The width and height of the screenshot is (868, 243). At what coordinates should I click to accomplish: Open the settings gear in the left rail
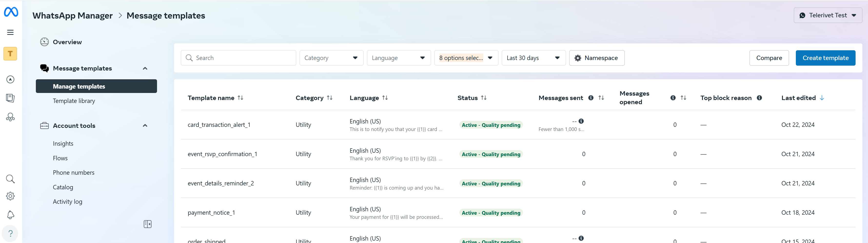(10, 196)
